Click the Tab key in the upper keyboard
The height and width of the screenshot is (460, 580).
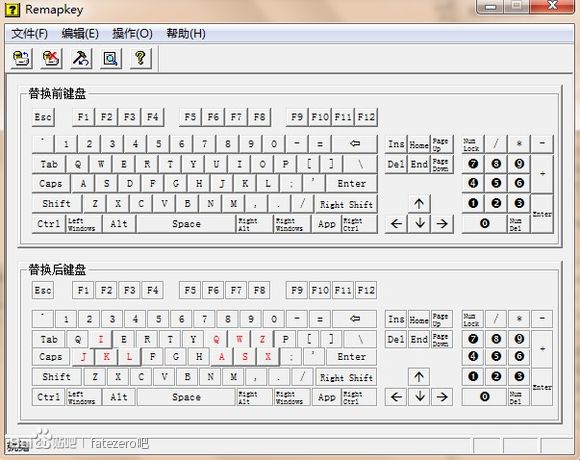[x=49, y=164]
